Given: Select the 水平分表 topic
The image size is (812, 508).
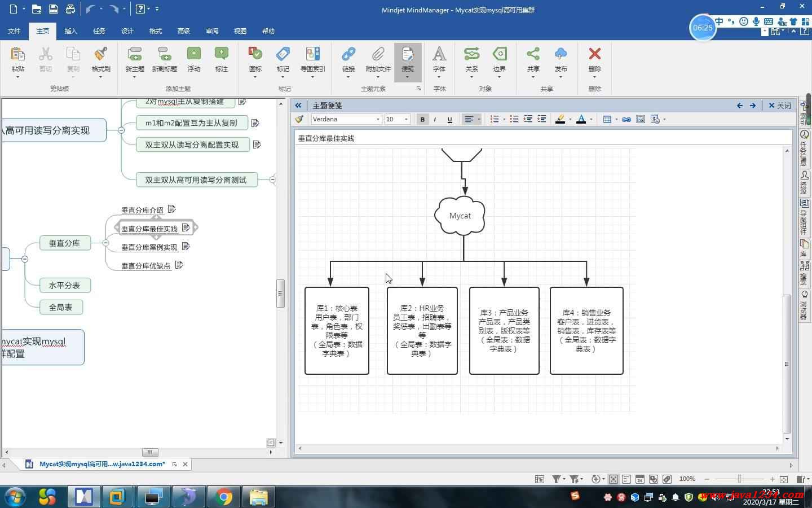Looking at the screenshot, I should coord(65,285).
